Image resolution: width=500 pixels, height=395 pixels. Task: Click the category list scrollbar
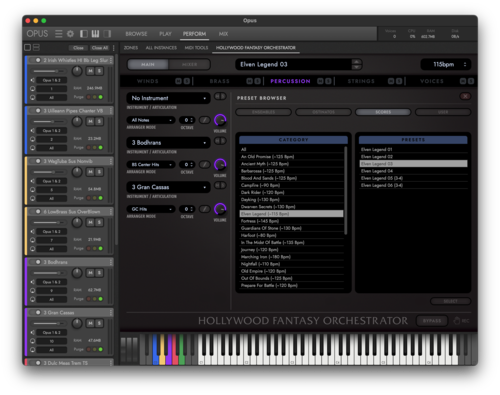coord(345,191)
